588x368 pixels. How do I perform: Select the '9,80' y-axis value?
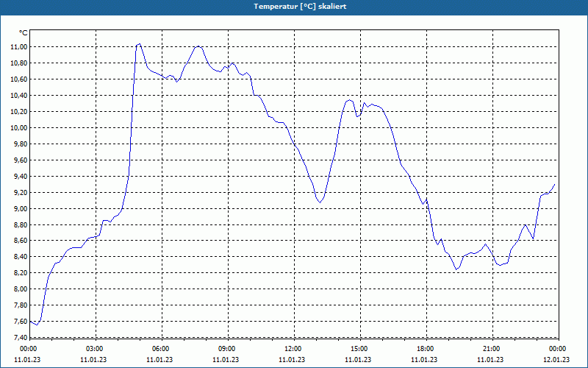point(22,144)
